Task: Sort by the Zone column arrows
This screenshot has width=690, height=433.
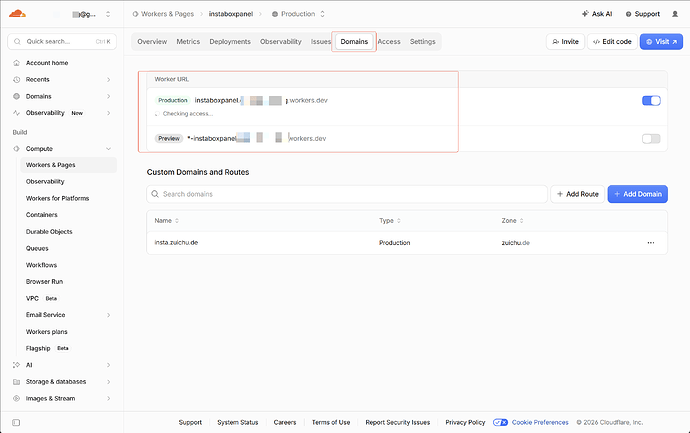Action: point(521,221)
